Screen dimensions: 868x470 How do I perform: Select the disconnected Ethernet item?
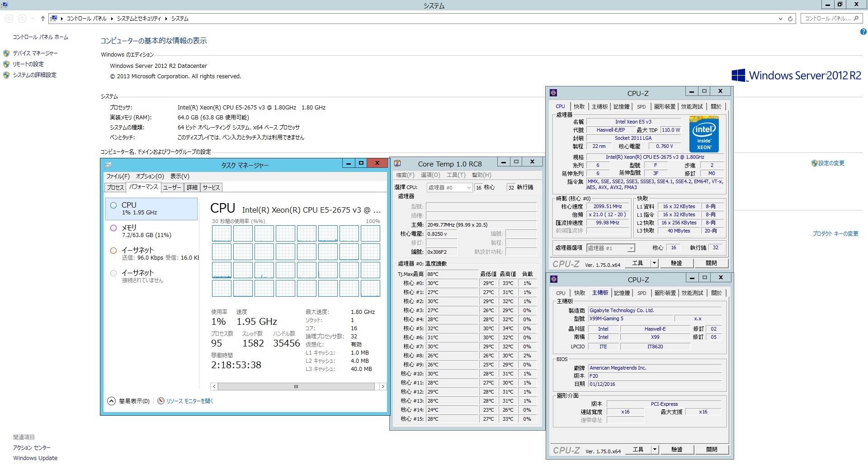point(152,276)
